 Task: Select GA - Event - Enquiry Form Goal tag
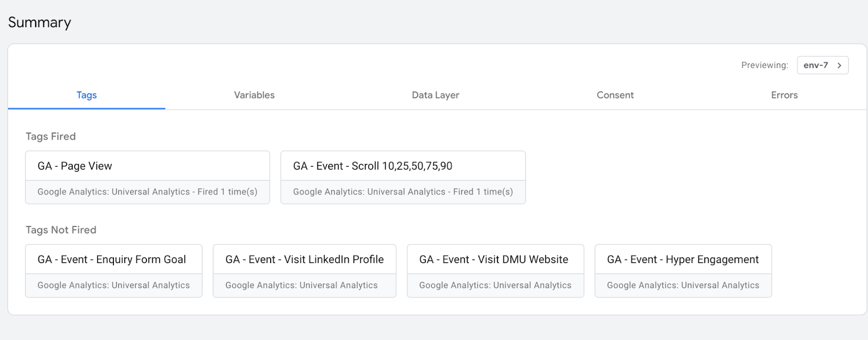click(113, 260)
